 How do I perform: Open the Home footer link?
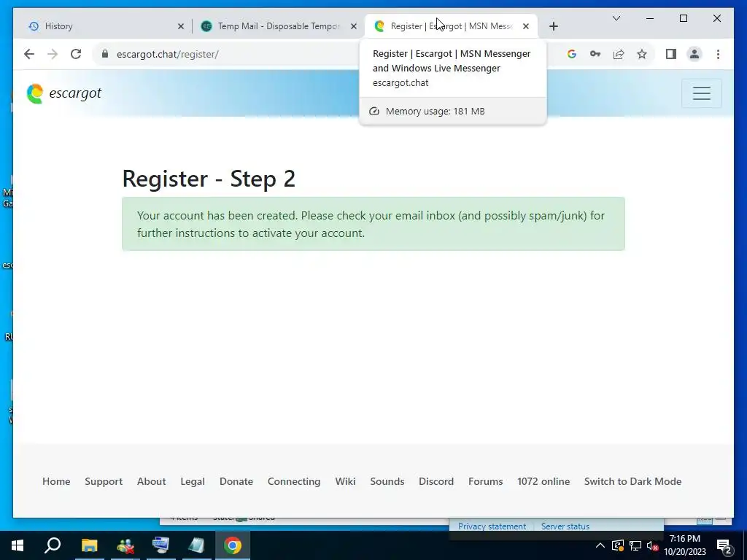tap(56, 481)
